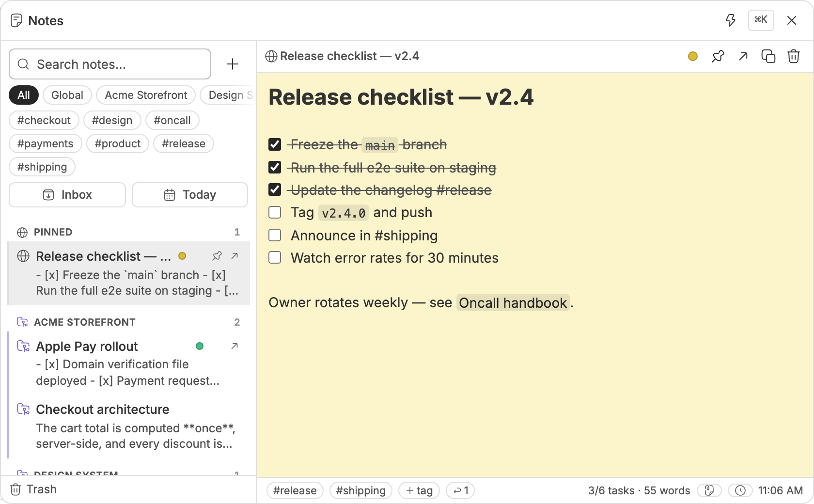The width and height of the screenshot is (814, 504).
Task: Add a new note with plus icon
Action: pyautogui.click(x=233, y=64)
